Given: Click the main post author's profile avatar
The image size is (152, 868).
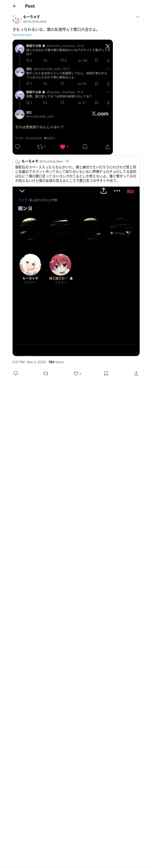Looking at the screenshot, I should pyautogui.click(x=17, y=19).
